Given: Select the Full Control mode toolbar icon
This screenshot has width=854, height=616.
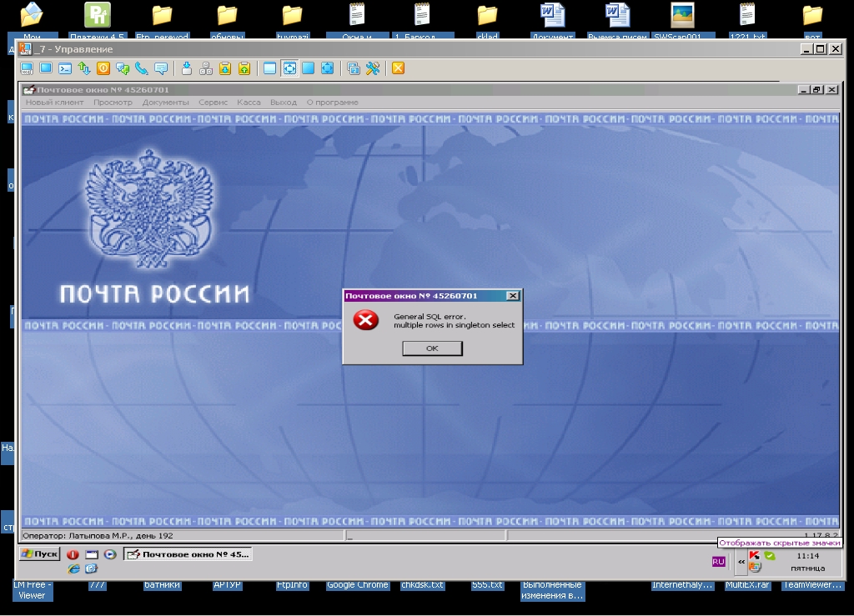Looking at the screenshot, I should pyautogui.click(x=27, y=68).
